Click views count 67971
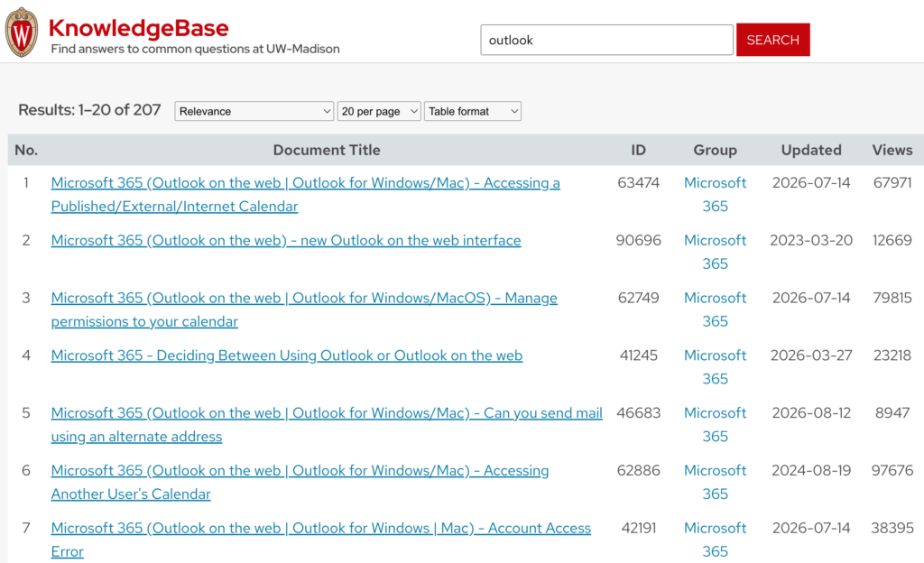 pyautogui.click(x=892, y=183)
